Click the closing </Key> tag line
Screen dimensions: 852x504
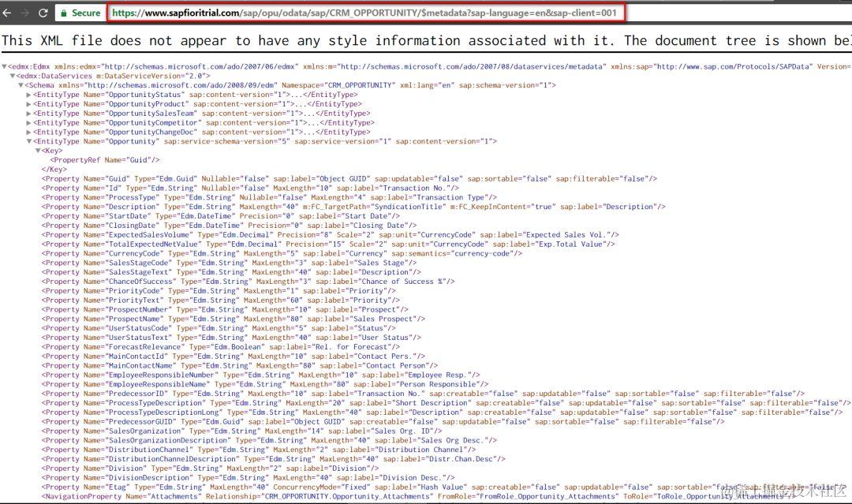pyautogui.click(x=54, y=170)
